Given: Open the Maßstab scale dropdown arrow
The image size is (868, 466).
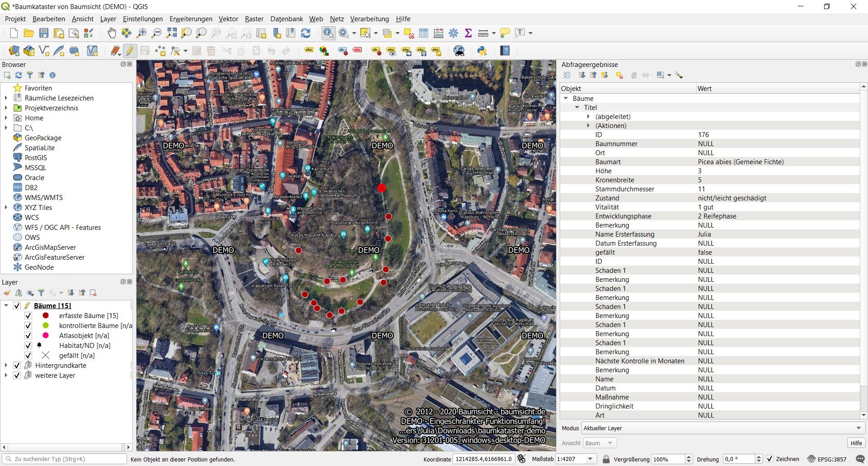Looking at the screenshot, I should pyautogui.click(x=590, y=459).
